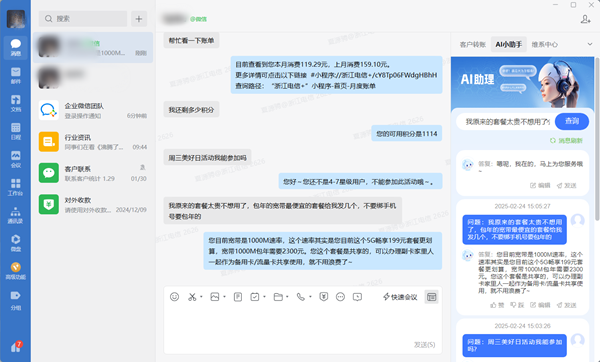Expand the image icon dropdown arrow

(224, 297)
